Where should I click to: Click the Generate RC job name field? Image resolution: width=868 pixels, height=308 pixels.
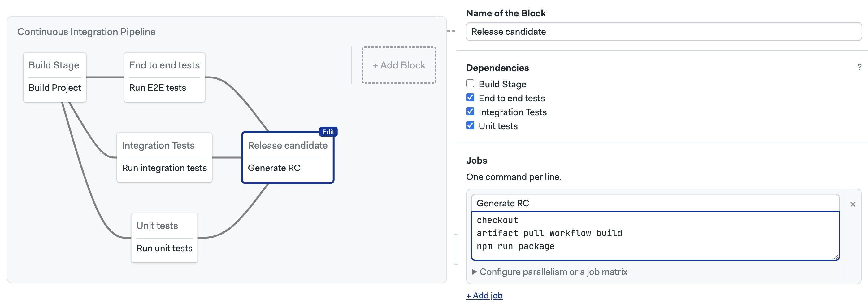[654, 203]
